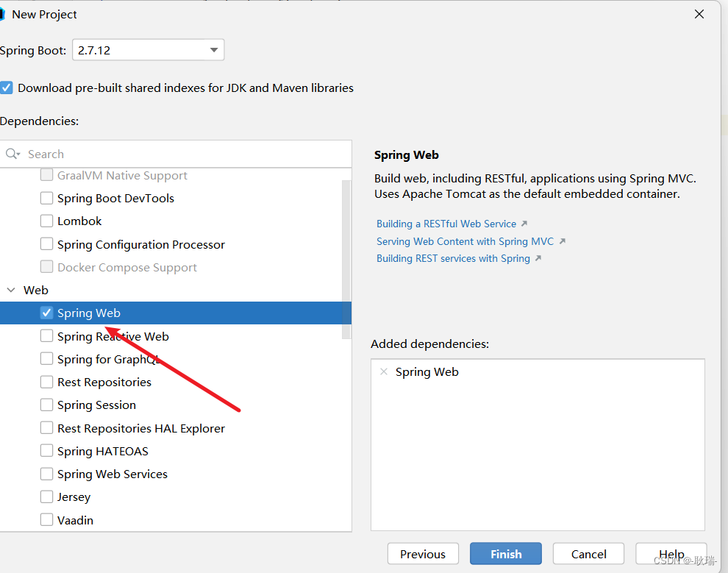
Task: Enable the Lombok dependency
Action: [x=46, y=221]
